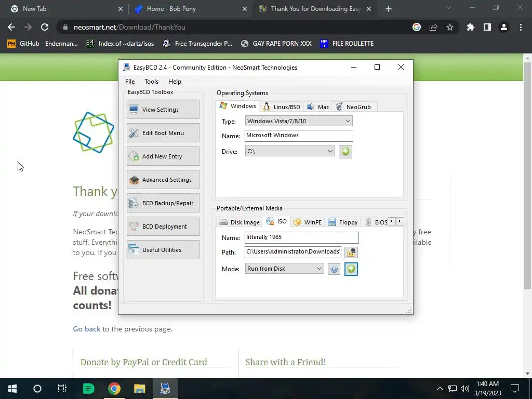The image size is (532, 399).
Task: Switch to NeoGrub tab
Action: [x=353, y=107]
